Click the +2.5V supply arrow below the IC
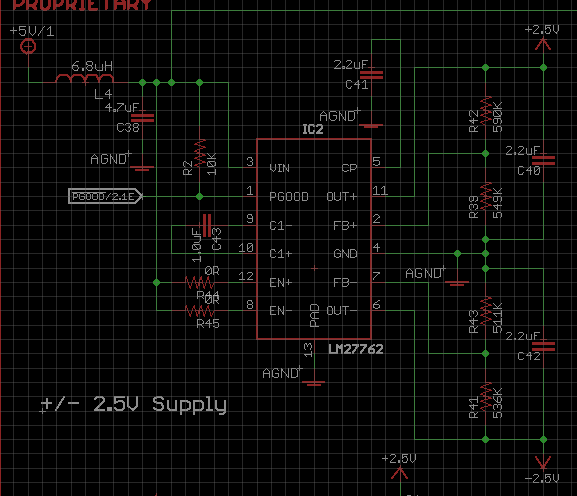Screen dimensions: 577x496 pos(400,473)
